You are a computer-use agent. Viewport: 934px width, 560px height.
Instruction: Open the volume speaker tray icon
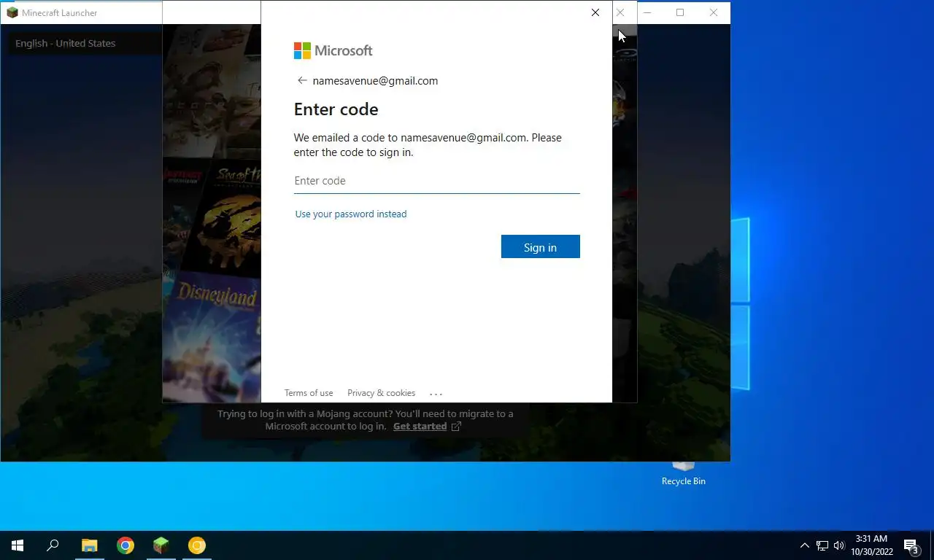click(839, 545)
